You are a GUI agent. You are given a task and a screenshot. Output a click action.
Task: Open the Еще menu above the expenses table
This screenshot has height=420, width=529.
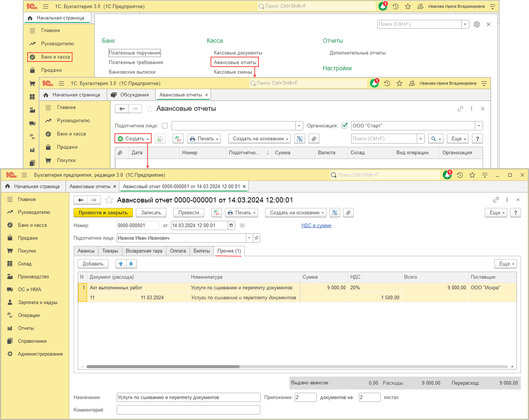coord(505,264)
